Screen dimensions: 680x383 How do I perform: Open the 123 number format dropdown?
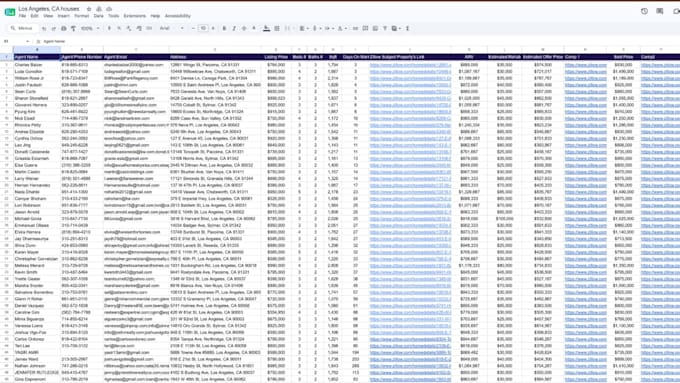149,29
